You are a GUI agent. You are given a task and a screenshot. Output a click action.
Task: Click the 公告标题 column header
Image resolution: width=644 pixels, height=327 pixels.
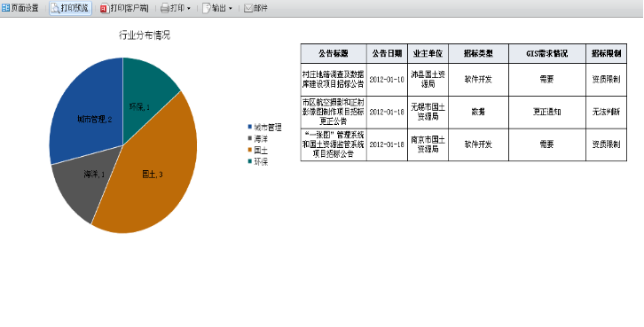coord(334,53)
